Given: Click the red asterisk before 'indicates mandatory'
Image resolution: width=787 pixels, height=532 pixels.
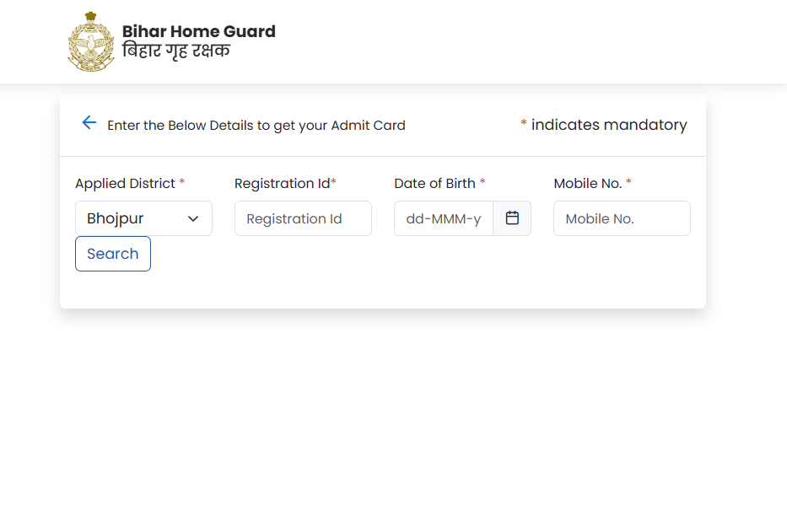Looking at the screenshot, I should click(x=524, y=125).
